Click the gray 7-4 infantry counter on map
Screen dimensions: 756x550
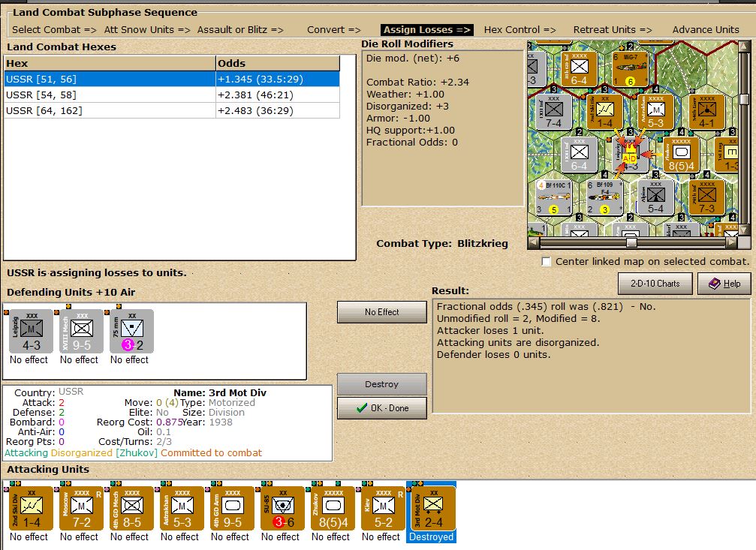(x=554, y=112)
